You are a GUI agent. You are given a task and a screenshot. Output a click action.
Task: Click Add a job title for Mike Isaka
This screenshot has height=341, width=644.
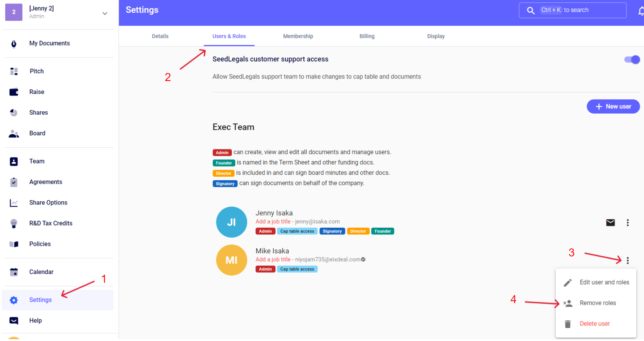point(273,259)
